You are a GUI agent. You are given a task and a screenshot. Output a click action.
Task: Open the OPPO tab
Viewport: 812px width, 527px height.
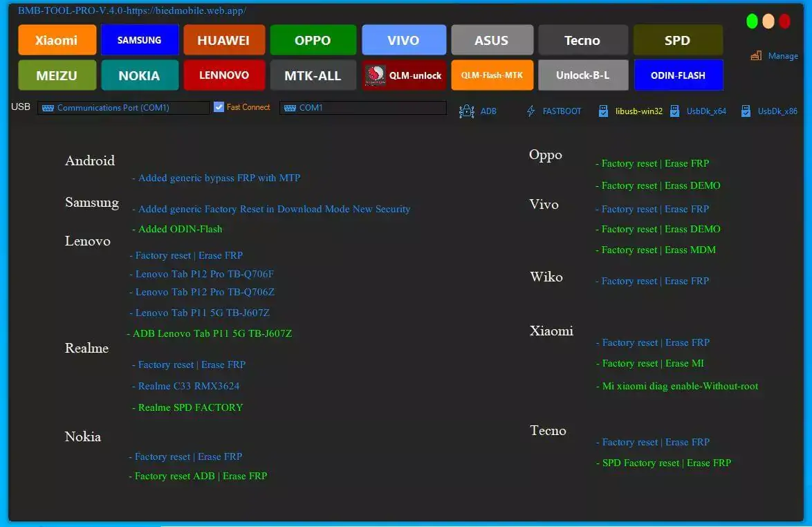(x=313, y=40)
